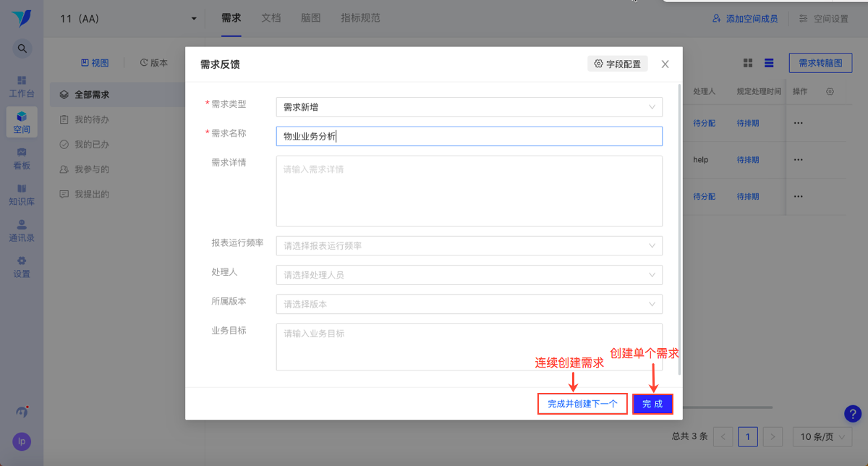Switch to the 指标规范 tab

(360, 18)
